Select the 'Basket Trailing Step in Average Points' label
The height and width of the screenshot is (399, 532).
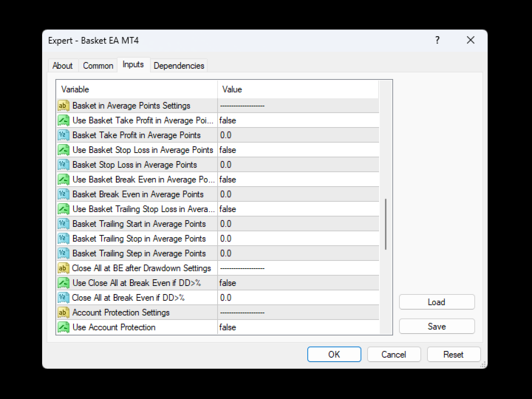point(139,253)
